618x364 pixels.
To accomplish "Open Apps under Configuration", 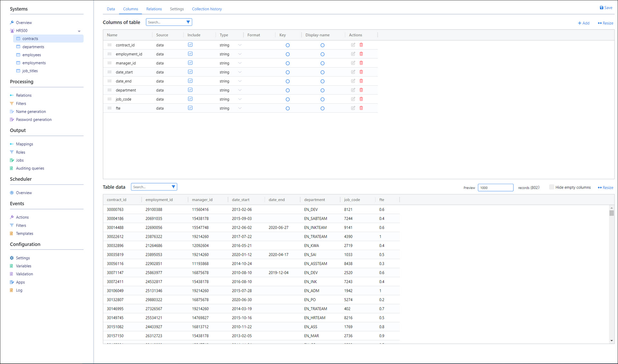I will point(20,282).
